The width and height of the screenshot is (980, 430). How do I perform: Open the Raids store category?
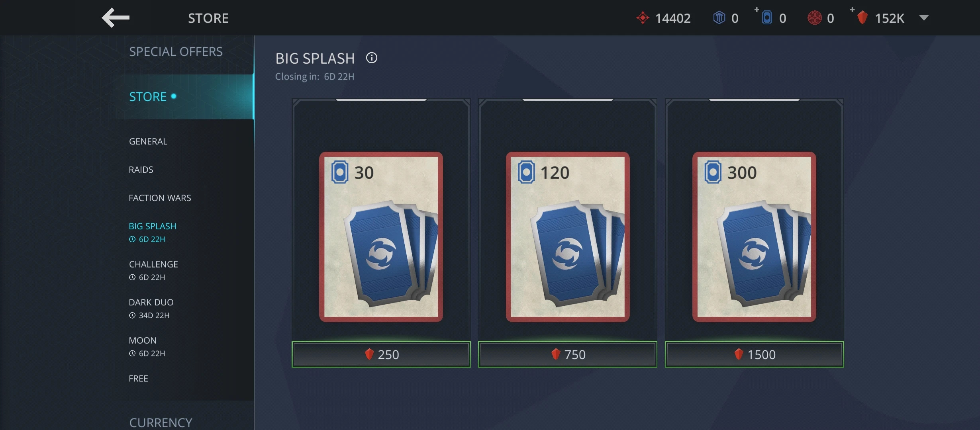[x=141, y=170]
